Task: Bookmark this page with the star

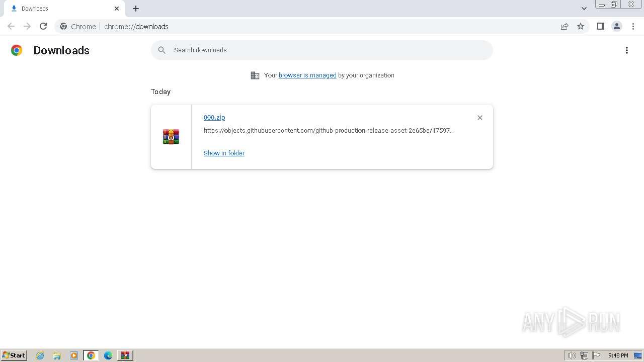Action: [581, 26]
